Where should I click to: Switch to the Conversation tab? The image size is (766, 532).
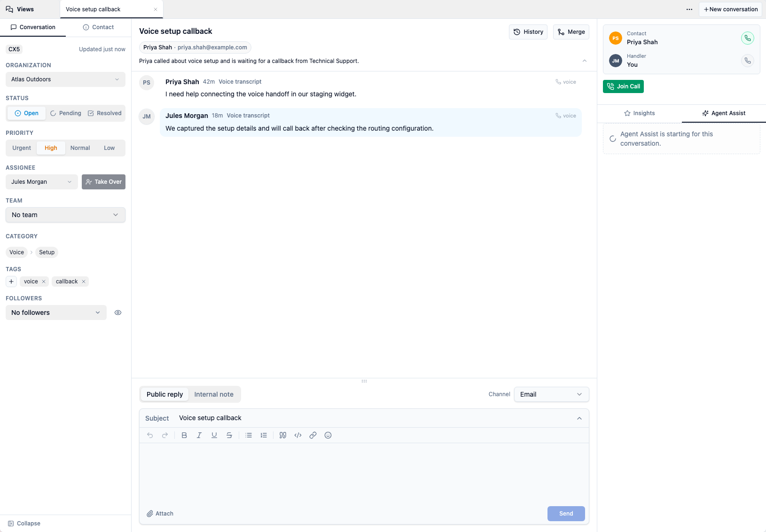(33, 27)
